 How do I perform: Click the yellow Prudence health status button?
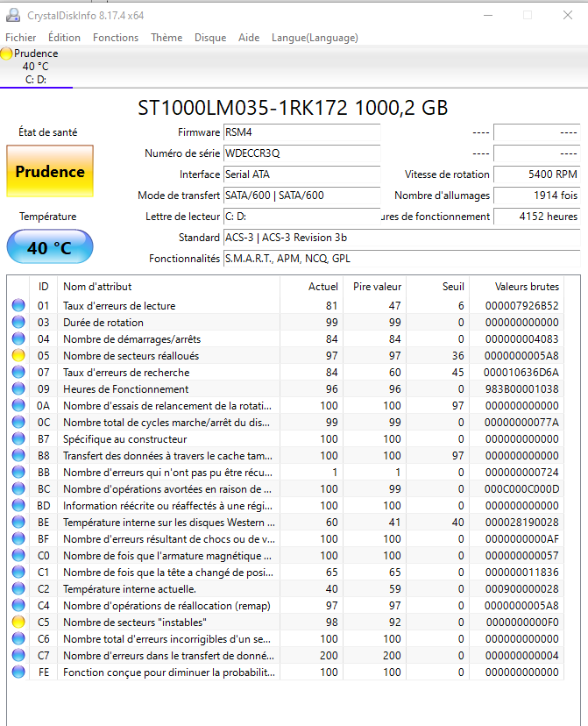tap(50, 171)
